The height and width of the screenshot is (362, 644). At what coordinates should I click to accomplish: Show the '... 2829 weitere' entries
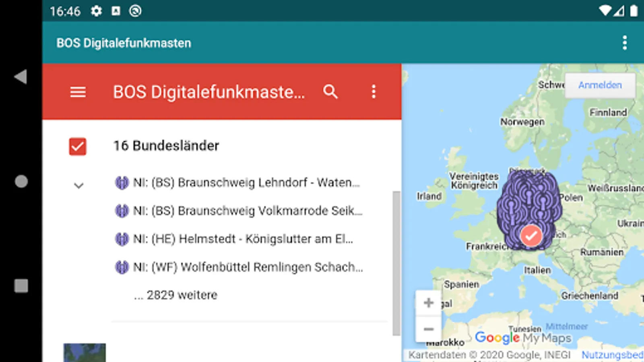(x=176, y=295)
